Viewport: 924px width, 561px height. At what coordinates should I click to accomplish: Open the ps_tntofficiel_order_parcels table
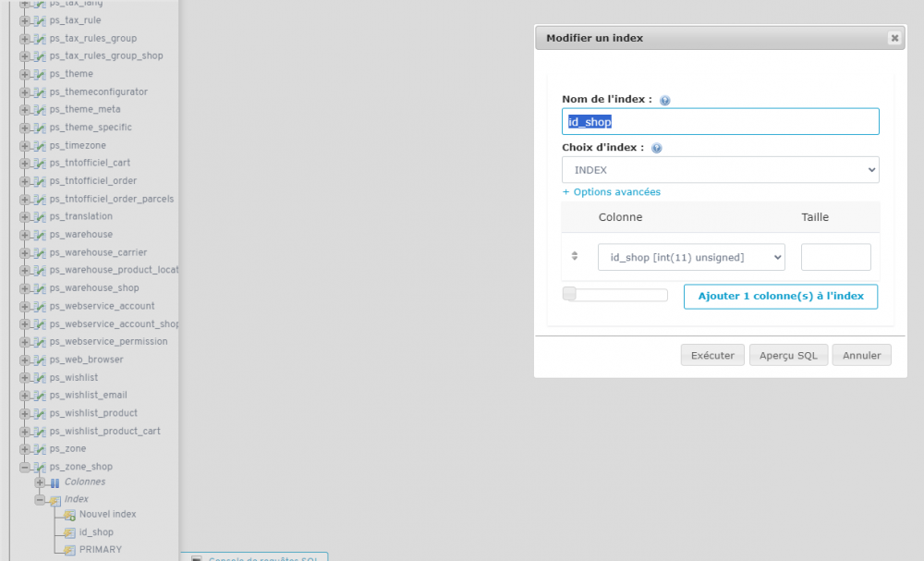tap(112, 200)
